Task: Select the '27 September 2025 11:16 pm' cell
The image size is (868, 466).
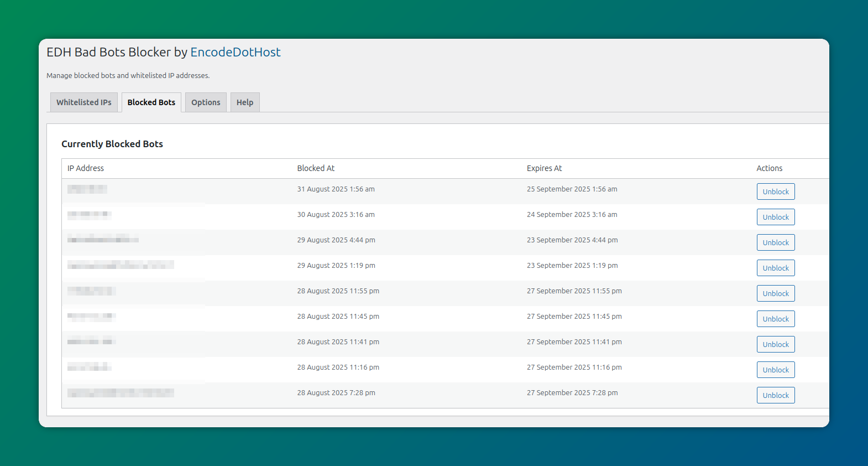Action: coord(574,367)
